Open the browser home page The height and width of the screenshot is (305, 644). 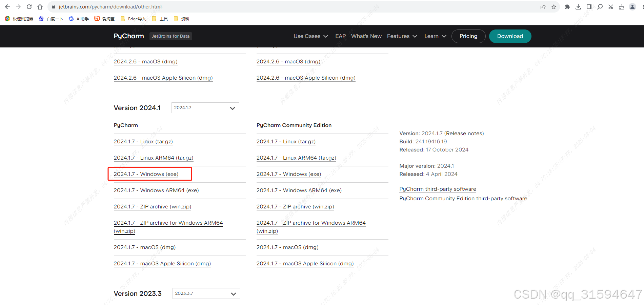point(40,7)
